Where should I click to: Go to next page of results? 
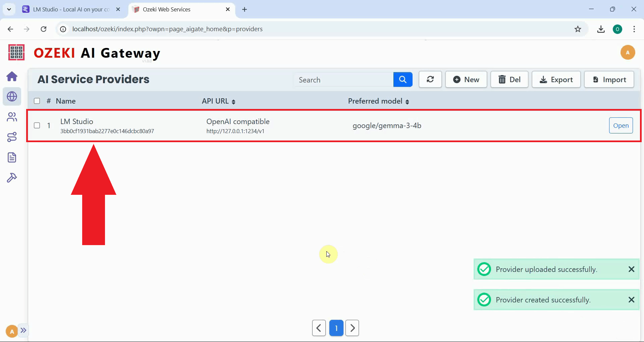pos(352,328)
